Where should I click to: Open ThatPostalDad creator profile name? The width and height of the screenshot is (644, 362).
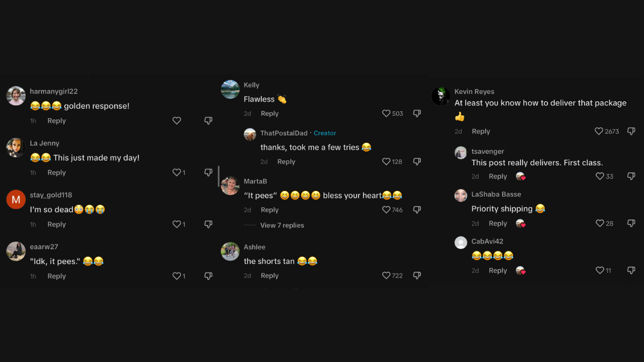(284, 133)
